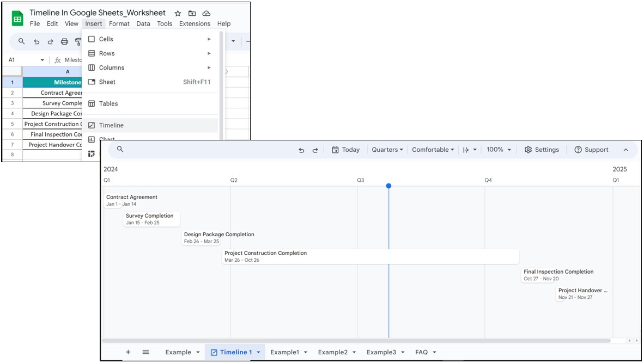Switch to the Example1 sheet tab
Image resolution: width=644 pixels, height=363 pixels.
click(284, 352)
